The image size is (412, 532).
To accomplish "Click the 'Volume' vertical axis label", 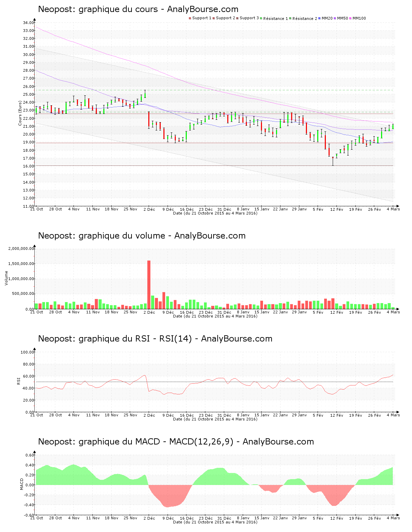I will [6, 278].
